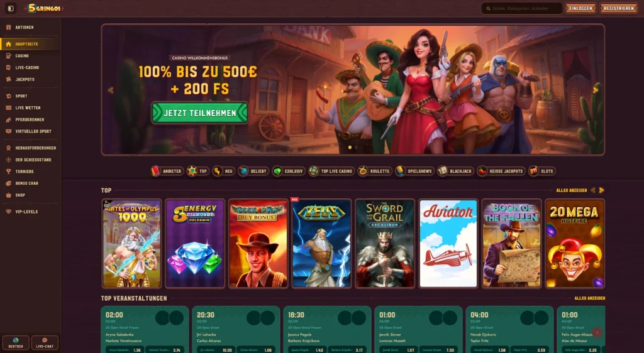Open the Aviator game thumbnail

[x=448, y=244]
